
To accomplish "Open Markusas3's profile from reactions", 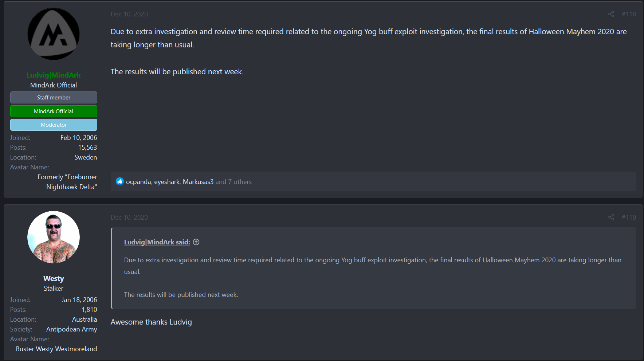I will point(198,182).
